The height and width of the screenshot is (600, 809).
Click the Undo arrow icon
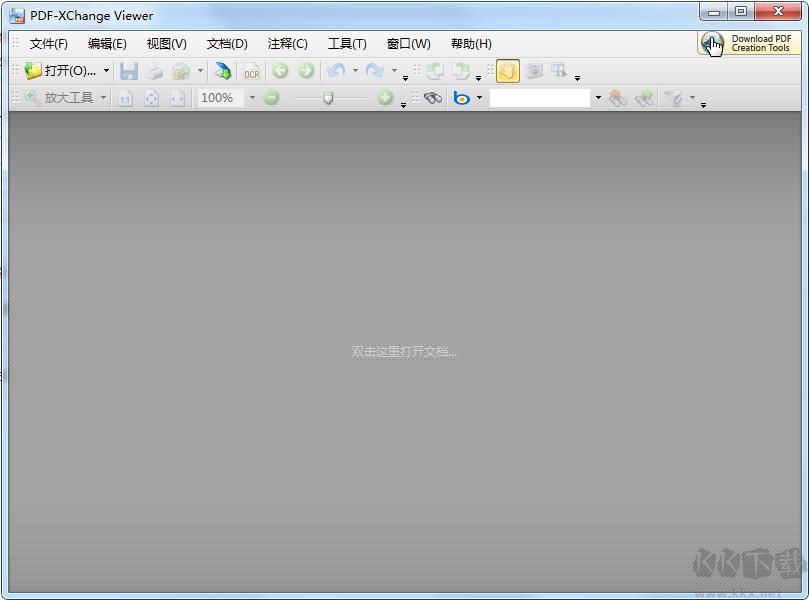pyautogui.click(x=337, y=70)
